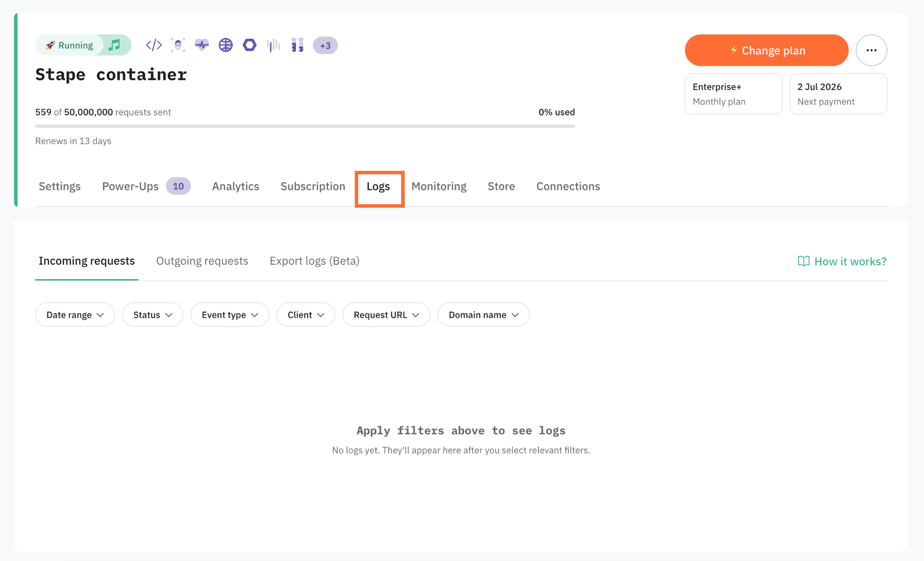Show the +3 additional power-ups badge

click(325, 46)
